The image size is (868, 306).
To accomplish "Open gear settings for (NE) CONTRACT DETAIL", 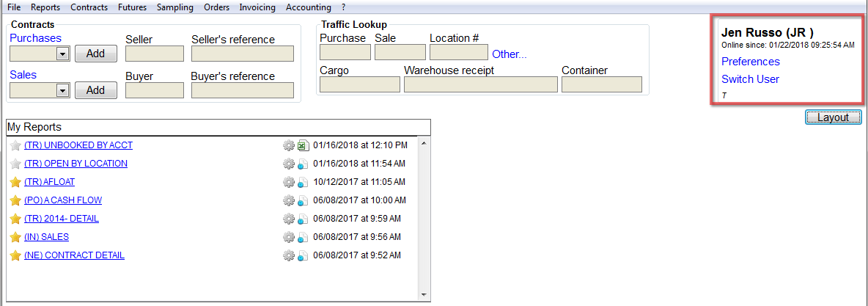I will (x=288, y=255).
